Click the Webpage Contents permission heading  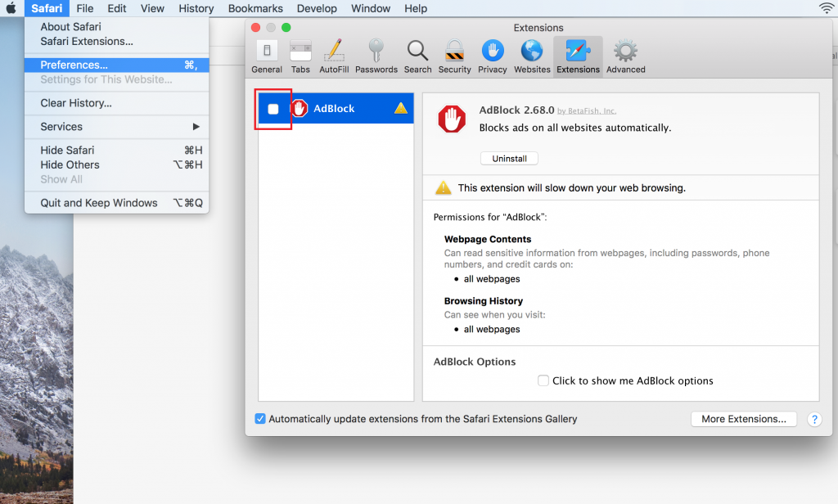(x=488, y=240)
